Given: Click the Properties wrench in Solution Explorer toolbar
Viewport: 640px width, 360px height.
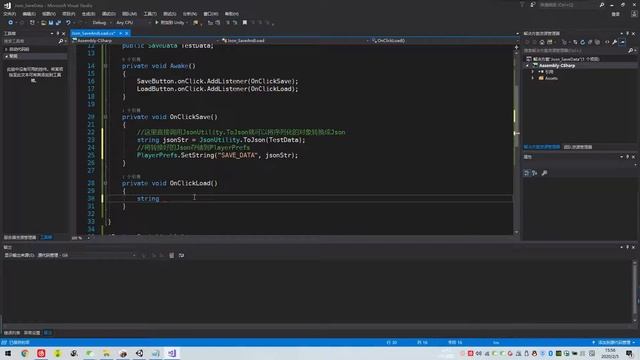Looking at the screenshot, I should pyautogui.click(x=614, y=42).
